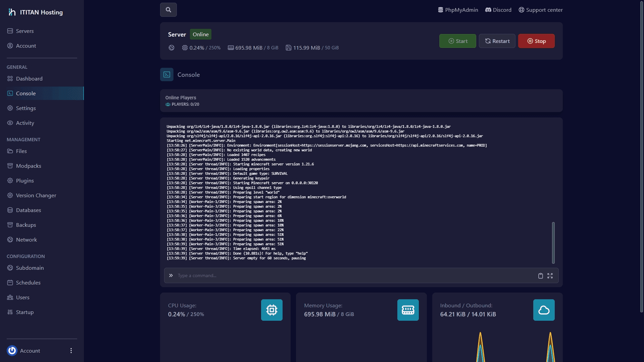Open the Support center link
Screen dimensions: 644x362
pos(541,10)
